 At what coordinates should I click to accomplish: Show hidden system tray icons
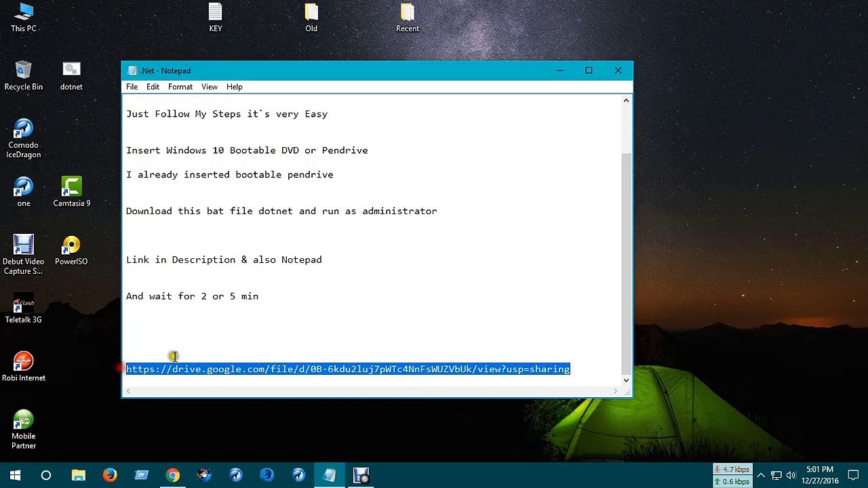click(761, 475)
